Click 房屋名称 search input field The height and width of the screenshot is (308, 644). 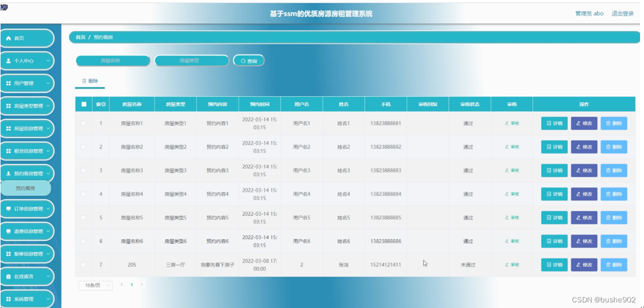pyautogui.click(x=113, y=61)
